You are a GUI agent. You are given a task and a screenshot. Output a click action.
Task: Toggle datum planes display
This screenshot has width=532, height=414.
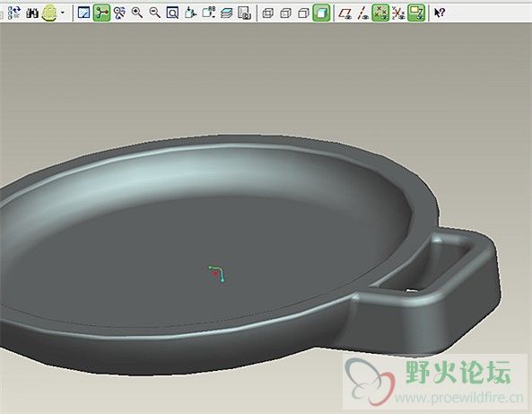(x=345, y=13)
